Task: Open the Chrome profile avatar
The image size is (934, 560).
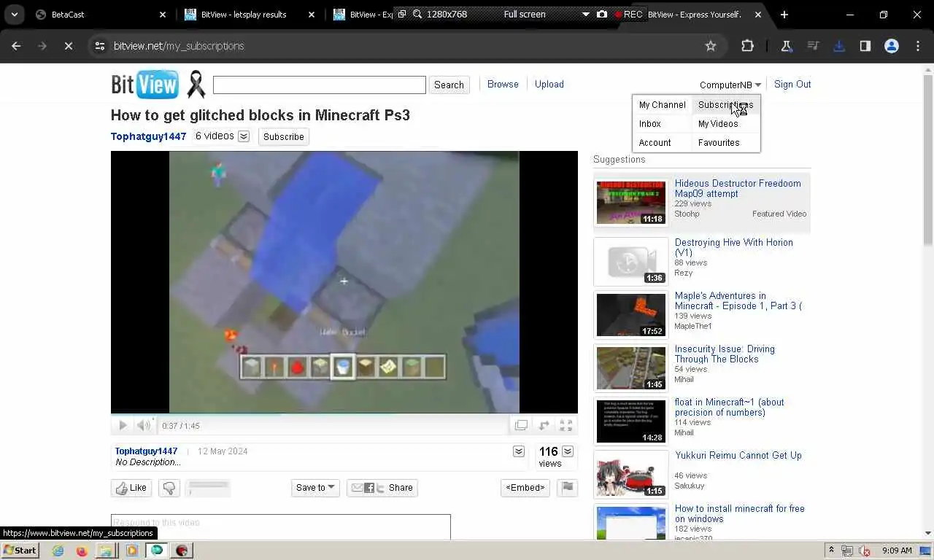Action: pos(892,46)
